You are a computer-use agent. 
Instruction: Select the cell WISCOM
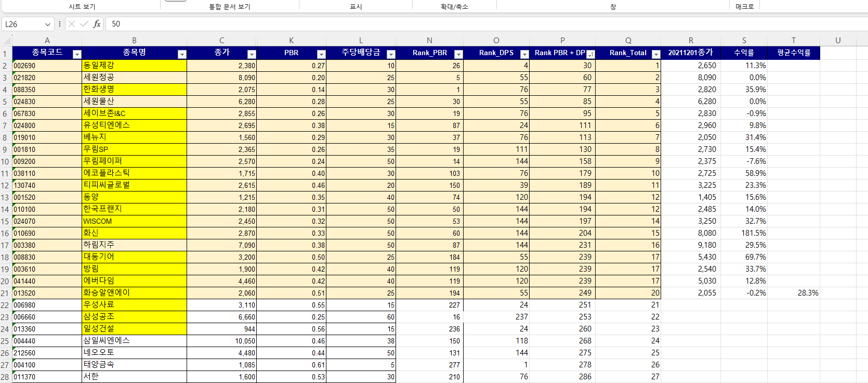coord(134,221)
